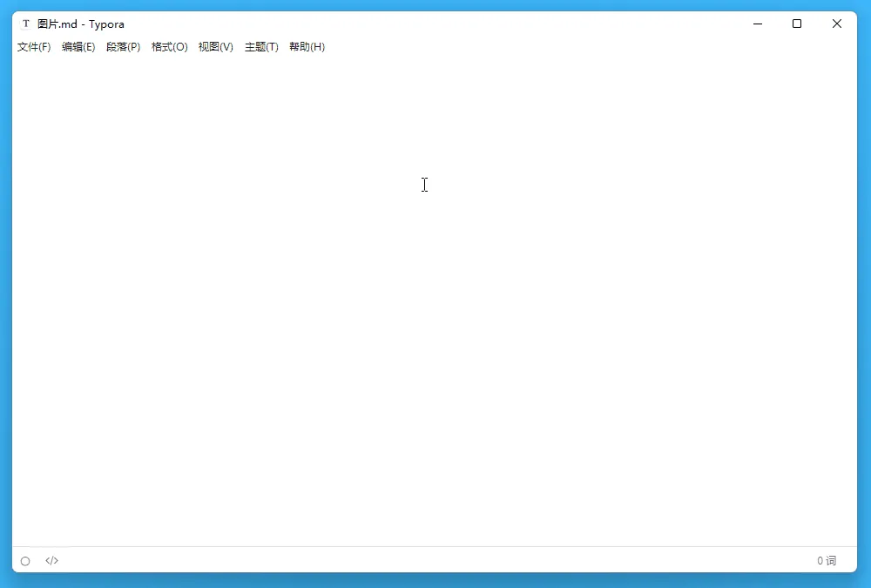Open the 视图(V) menu
871x588 pixels.
pyautogui.click(x=215, y=47)
